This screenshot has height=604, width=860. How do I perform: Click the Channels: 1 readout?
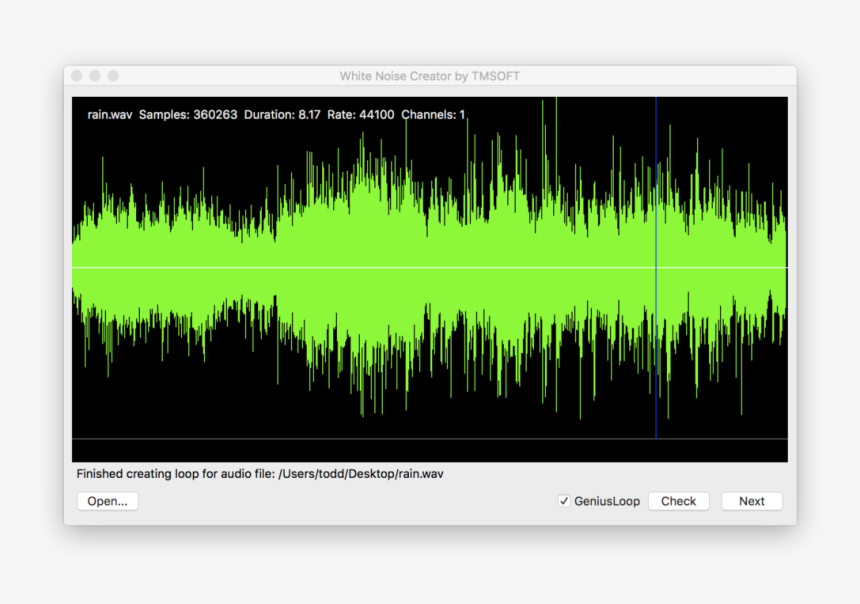coord(433,115)
